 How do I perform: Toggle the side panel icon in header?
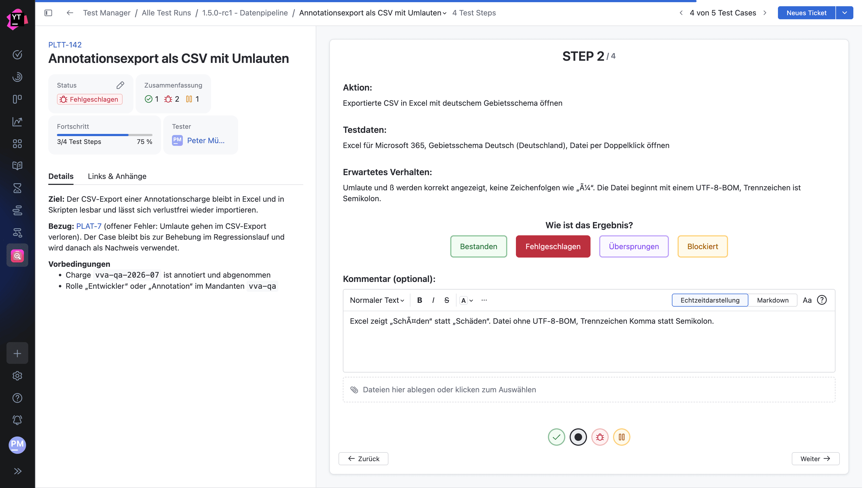pos(48,13)
